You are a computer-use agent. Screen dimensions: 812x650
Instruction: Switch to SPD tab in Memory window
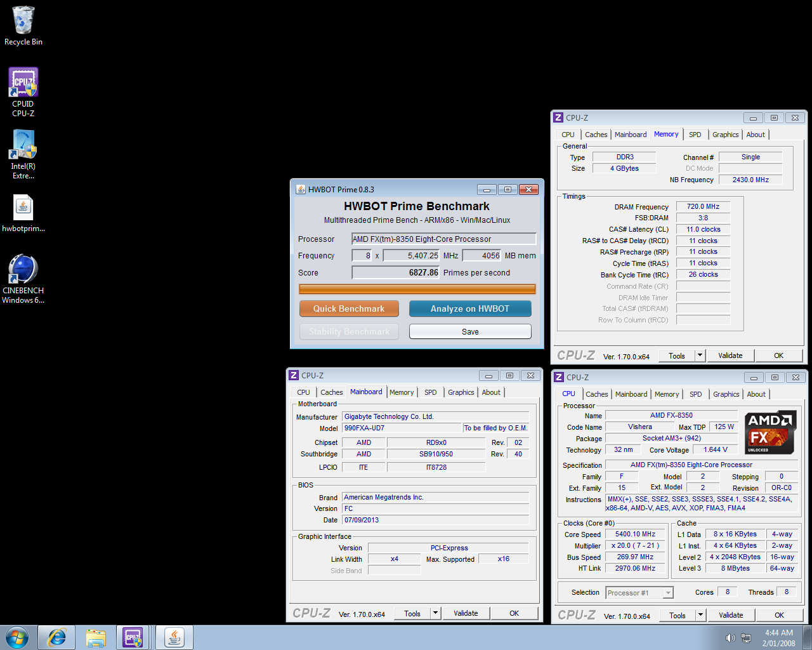pos(695,135)
